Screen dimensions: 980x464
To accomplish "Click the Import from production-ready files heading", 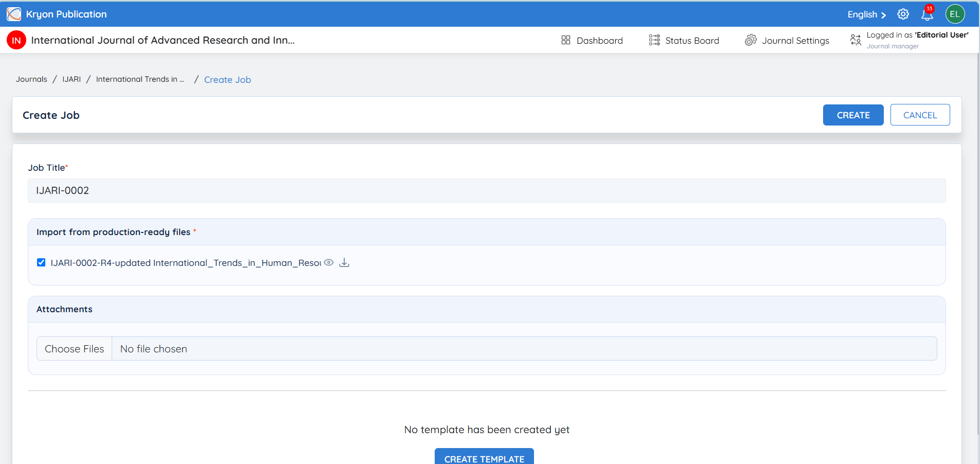I will 114,232.
